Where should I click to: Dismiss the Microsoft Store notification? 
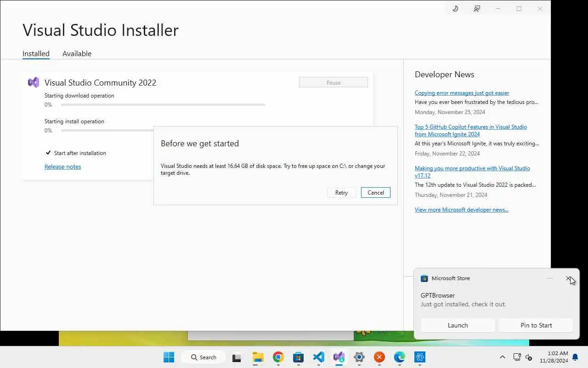tap(569, 278)
